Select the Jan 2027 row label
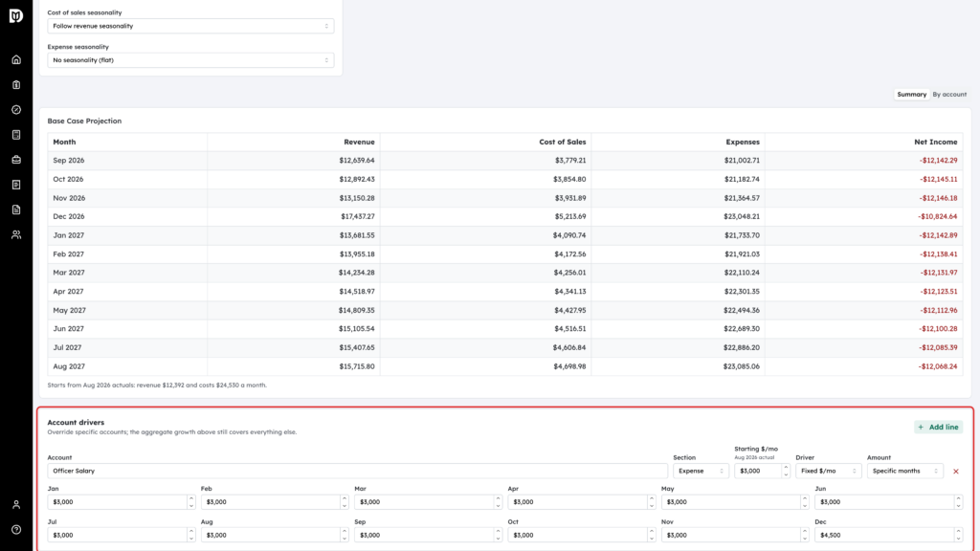 pyautogui.click(x=69, y=235)
